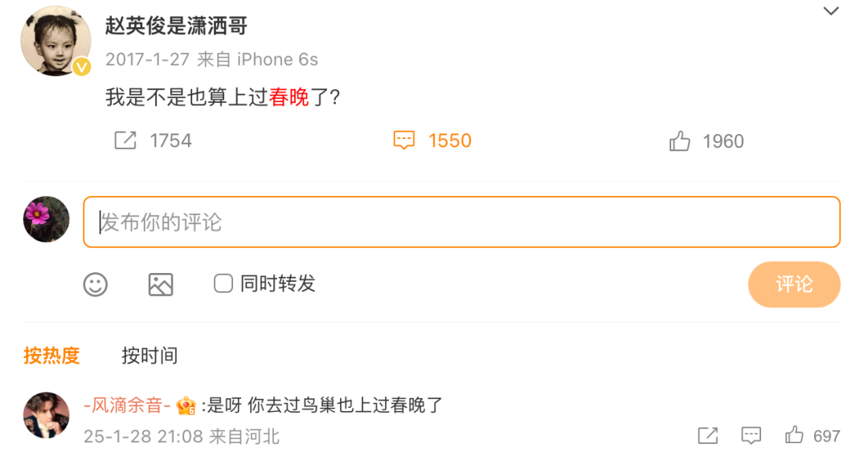This screenshot has height=452, width=868.
Task: Open 赵英俊是潇洒哥 profile name link
Action: click(176, 26)
